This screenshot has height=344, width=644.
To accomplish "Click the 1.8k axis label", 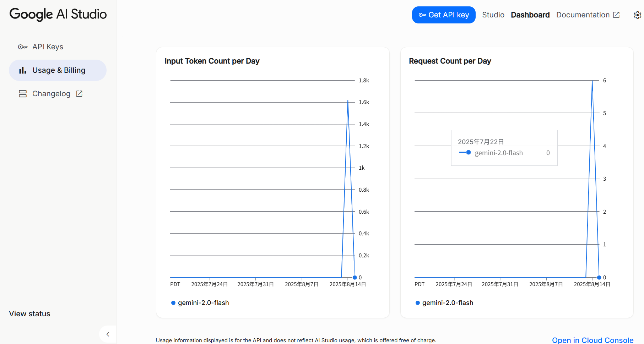I will pyautogui.click(x=364, y=81).
